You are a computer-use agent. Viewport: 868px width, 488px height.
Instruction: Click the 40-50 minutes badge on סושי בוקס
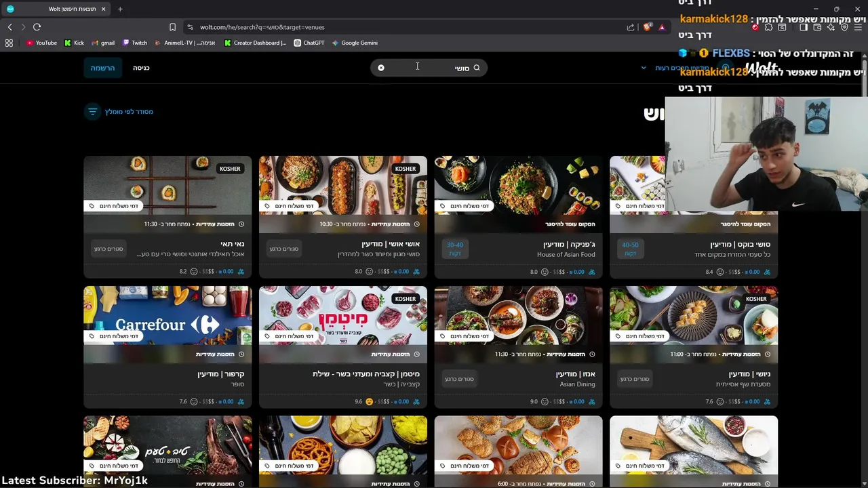630,249
